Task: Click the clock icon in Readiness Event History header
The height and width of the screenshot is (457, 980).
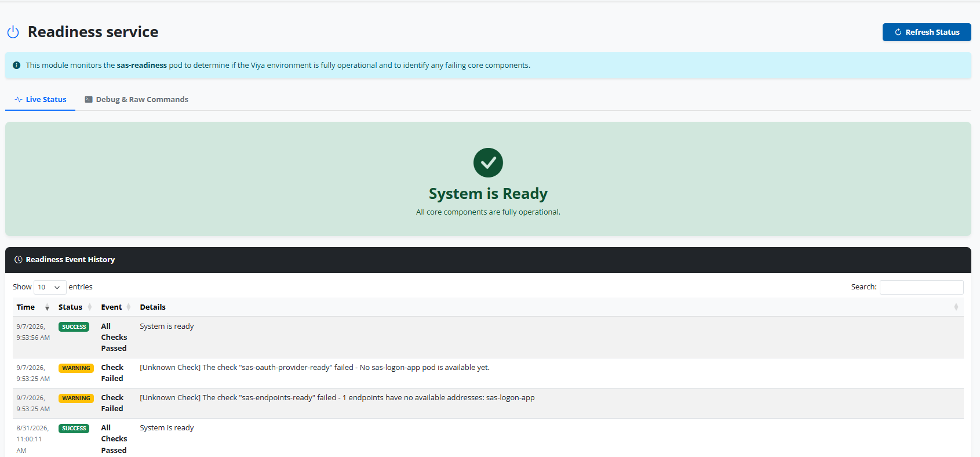Action: click(19, 260)
